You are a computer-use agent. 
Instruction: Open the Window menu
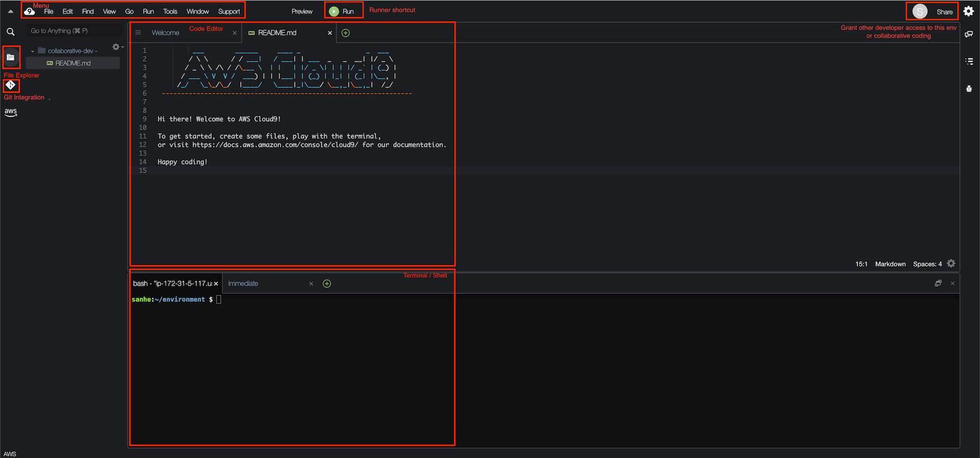pyautogui.click(x=197, y=11)
